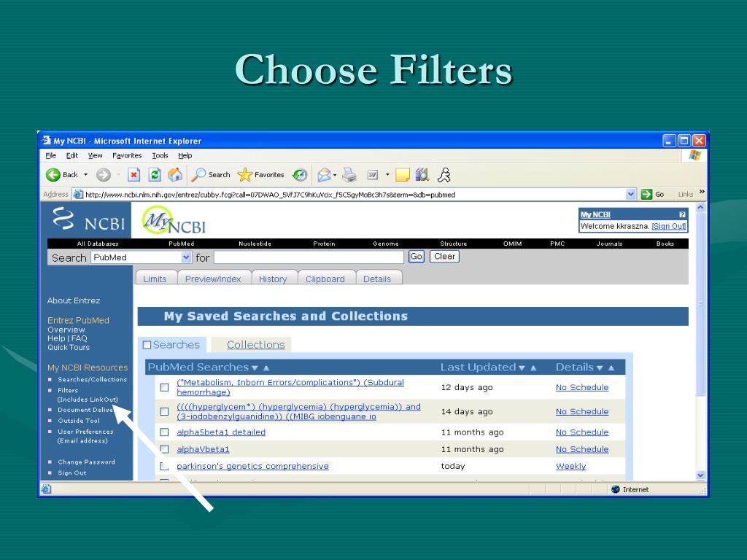
Task: Click the Mail envelope icon
Action: point(324,175)
